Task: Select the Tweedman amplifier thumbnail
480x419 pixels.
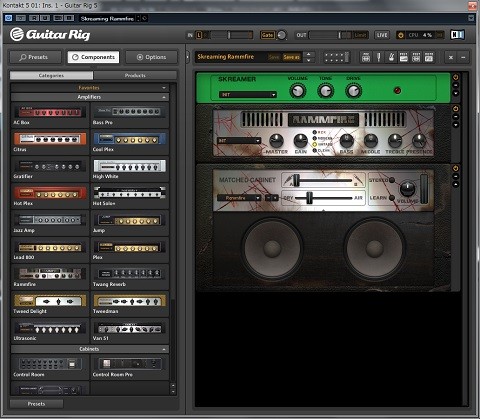Action: (130, 303)
